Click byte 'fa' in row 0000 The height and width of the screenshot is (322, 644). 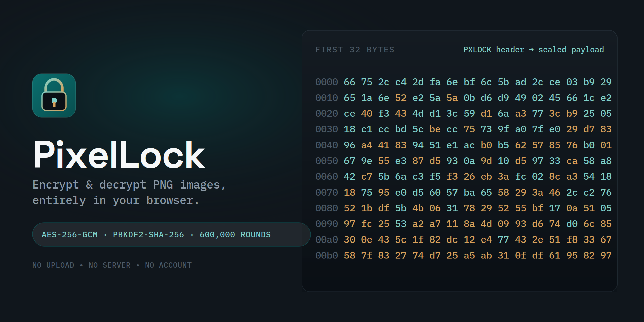coord(435,82)
